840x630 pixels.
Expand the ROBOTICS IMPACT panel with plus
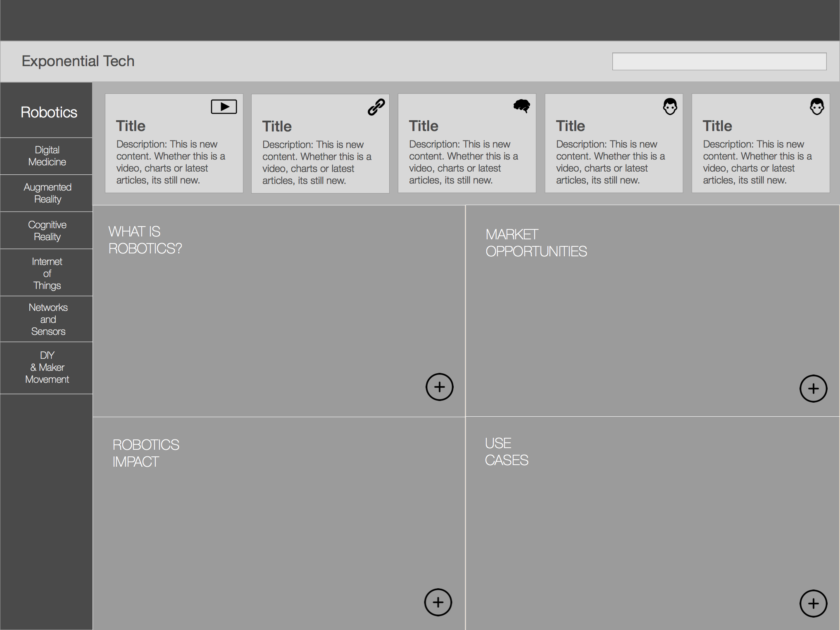438,602
